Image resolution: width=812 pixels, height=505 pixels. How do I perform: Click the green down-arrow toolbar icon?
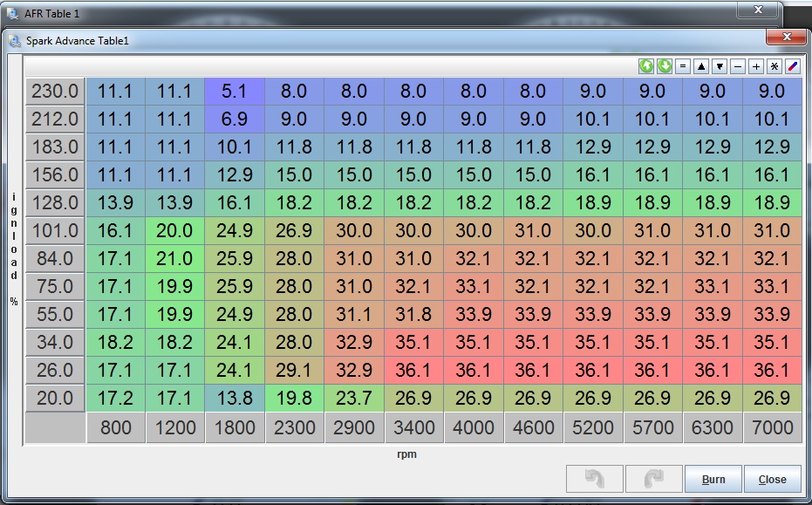(665, 66)
